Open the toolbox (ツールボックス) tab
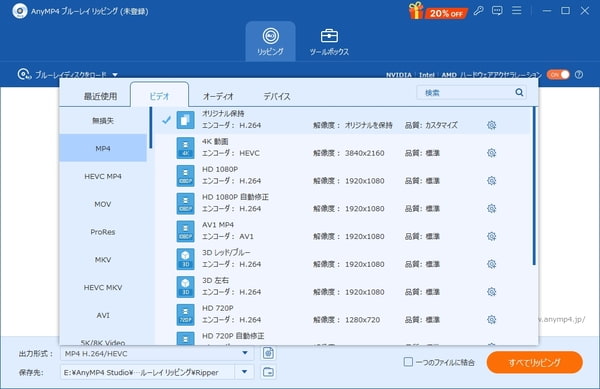The width and height of the screenshot is (600, 389). pyautogui.click(x=329, y=41)
